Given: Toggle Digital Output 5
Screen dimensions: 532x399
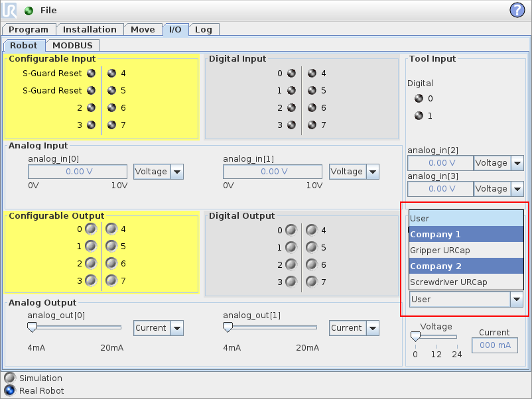Looking at the screenshot, I should (x=312, y=247).
